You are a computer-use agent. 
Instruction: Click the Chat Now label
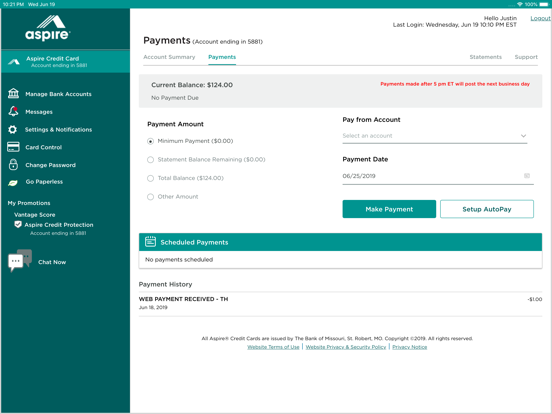click(x=52, y=262)
